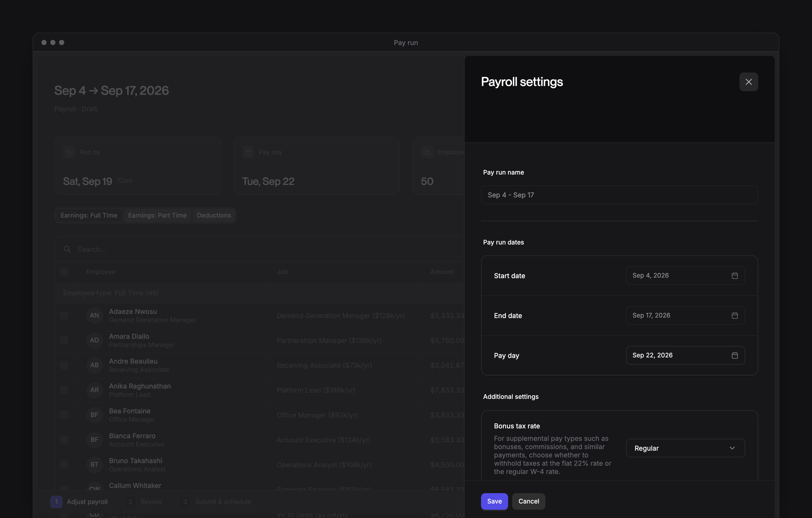This screenshot has height=518, width=812.
Task: Check the Adaeze Nwosu row checkbox
Action: point(64,315)
